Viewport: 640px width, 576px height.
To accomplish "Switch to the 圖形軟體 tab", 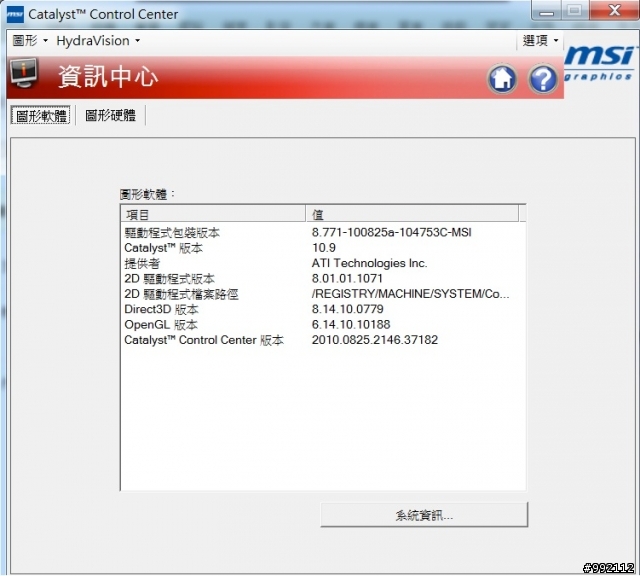I will (41, 116).
